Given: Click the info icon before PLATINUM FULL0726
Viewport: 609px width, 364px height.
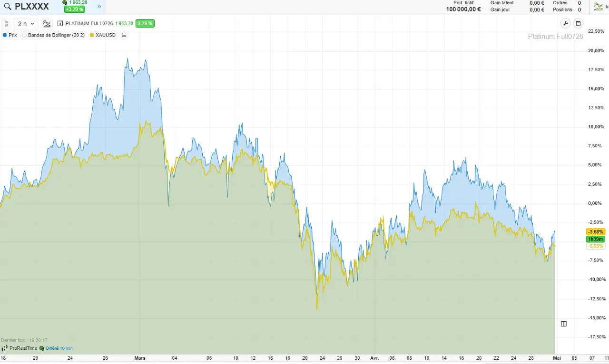Looking at the screenshot, I should tap(60, 23).
